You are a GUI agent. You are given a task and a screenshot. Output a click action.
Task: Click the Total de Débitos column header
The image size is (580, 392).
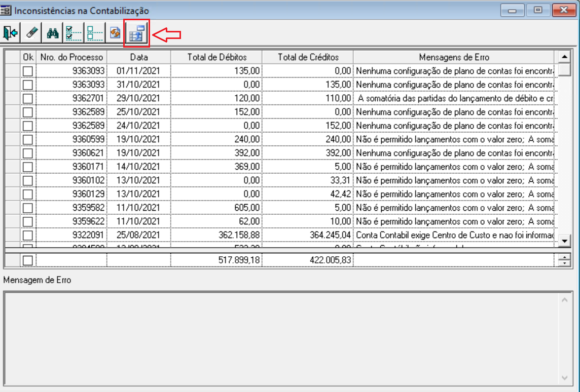217,57
